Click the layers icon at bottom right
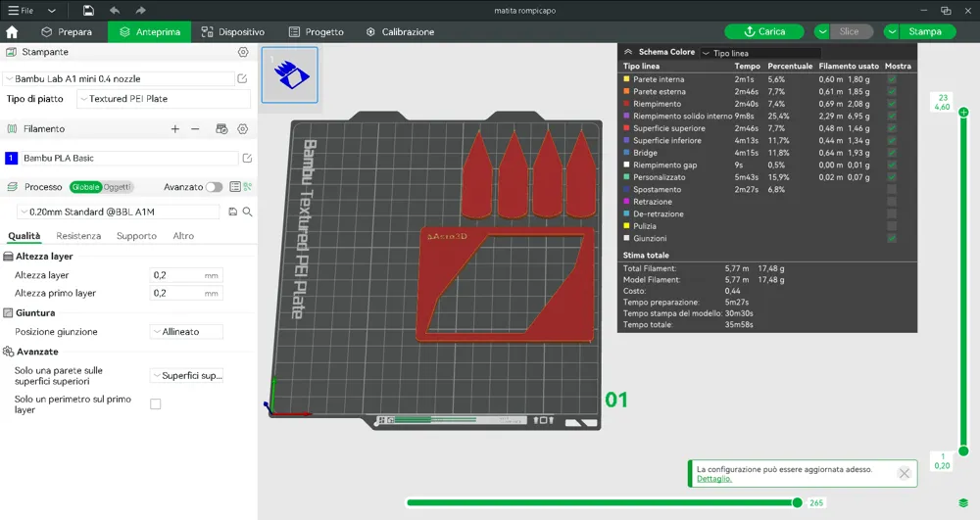This screenshot has height=520, width=980. (x=963, y=502)
